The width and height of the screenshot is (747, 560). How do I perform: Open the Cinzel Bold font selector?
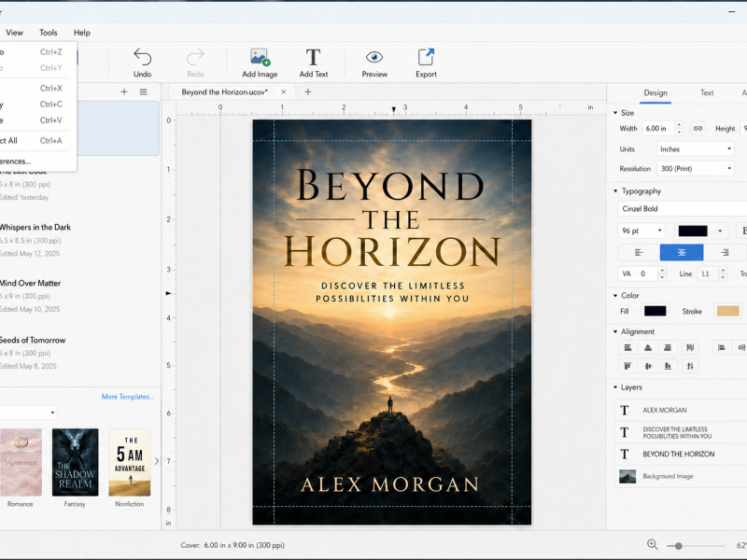(x=683, y=208)
